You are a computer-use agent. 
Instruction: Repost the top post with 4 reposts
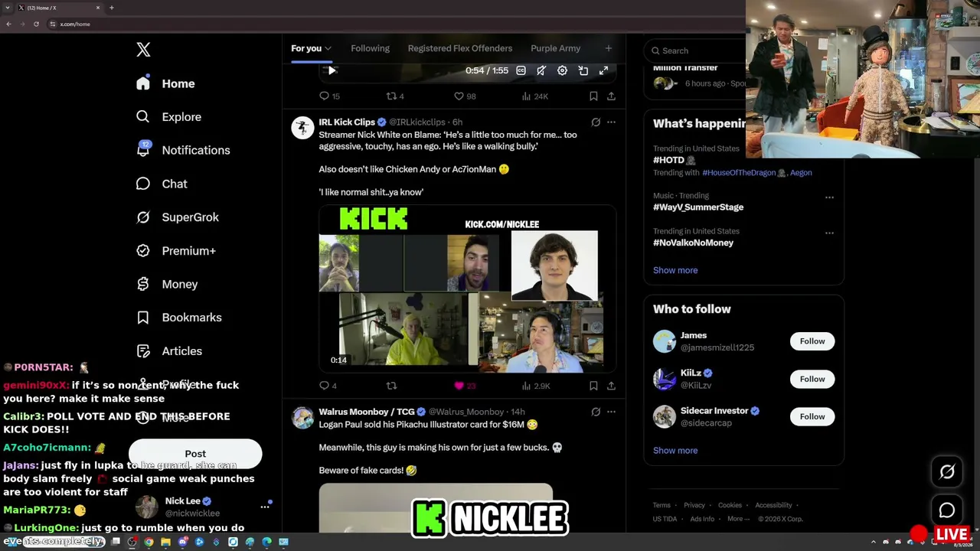(x=395, y=96)
